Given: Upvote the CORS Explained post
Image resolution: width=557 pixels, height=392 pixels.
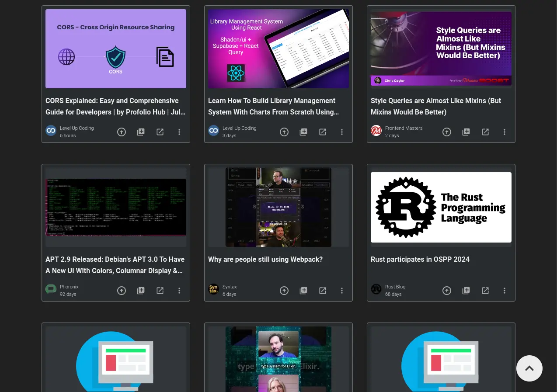Looking at the screenshot, I should pyautogui.click(x=122, y=132).
